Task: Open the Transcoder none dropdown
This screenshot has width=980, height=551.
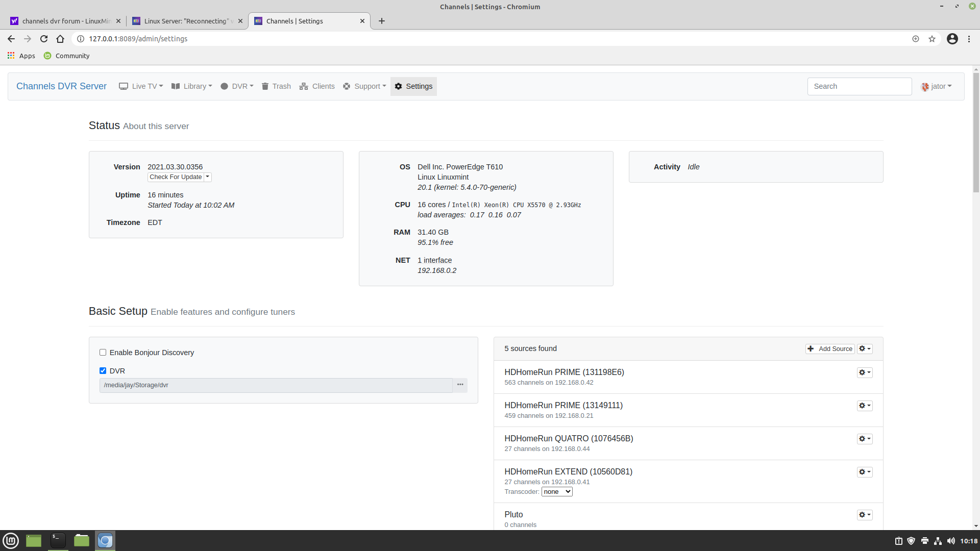Action: point(556,492)
